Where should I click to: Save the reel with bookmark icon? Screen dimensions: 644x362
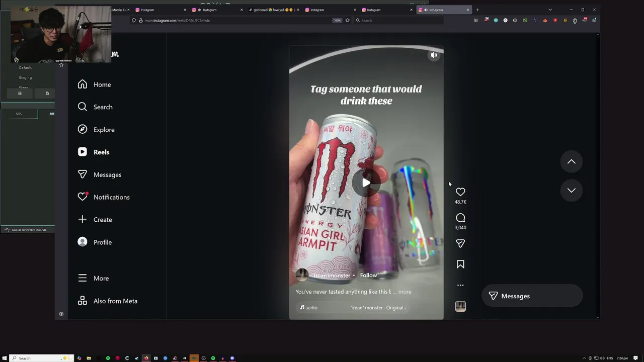coord(460,264)
